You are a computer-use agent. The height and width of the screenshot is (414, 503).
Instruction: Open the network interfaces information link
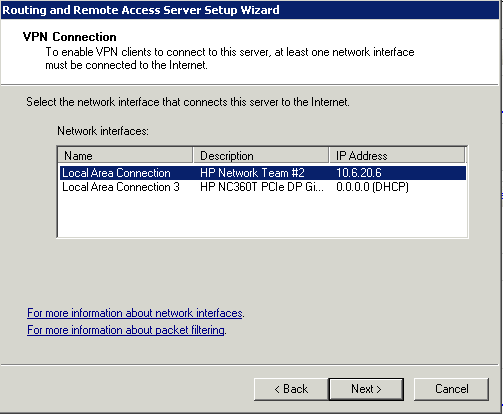point(135,313)
